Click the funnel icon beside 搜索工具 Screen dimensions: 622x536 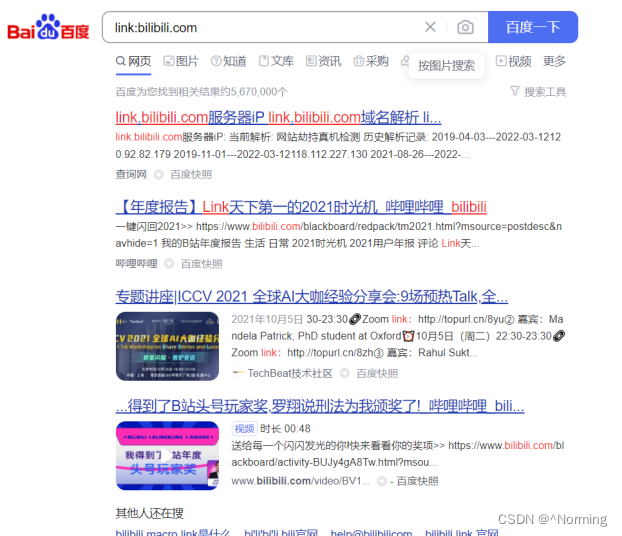click(x=514, y=91)
